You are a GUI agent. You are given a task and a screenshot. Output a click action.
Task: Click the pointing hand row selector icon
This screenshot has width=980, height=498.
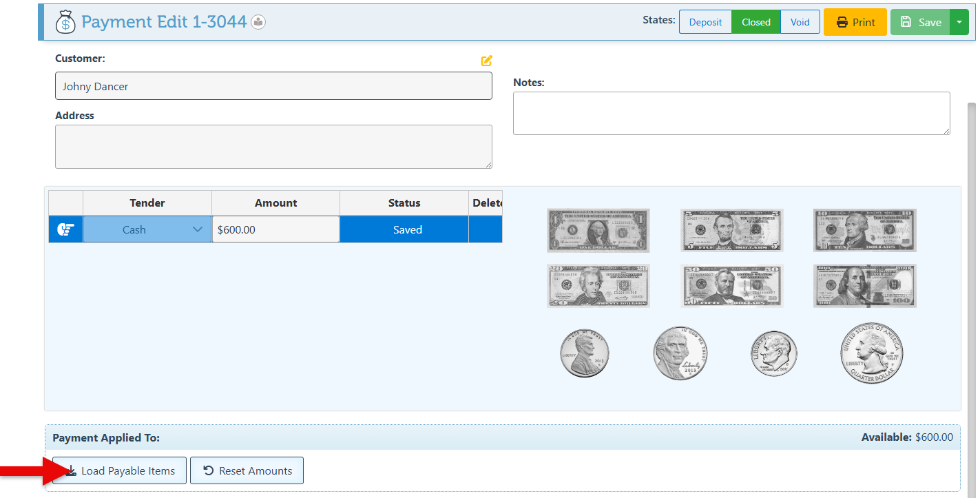(x=66, y=229)
